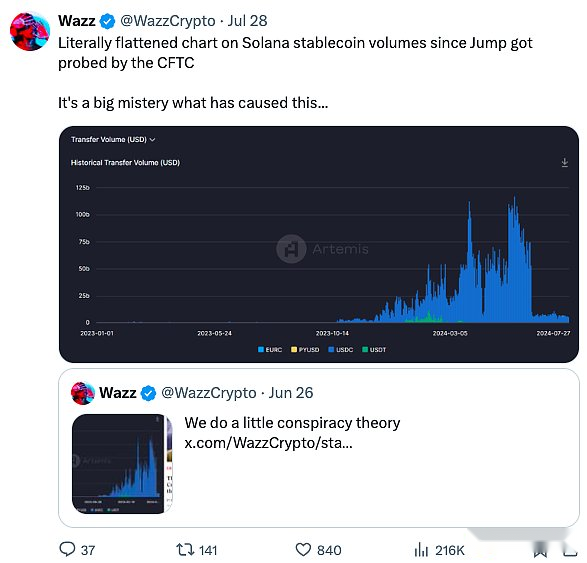Open the small avatar in the quoted tweet
The width and height of the screenshot is (587, 563).
(x=83, y=393)
